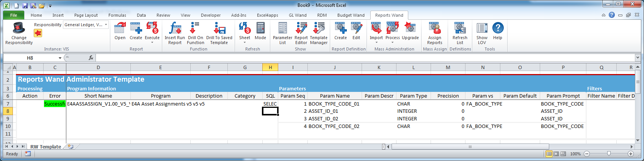Screen dimensions: 644x161
Task: Click the Import mass administration icon
Action: [376, 28]
